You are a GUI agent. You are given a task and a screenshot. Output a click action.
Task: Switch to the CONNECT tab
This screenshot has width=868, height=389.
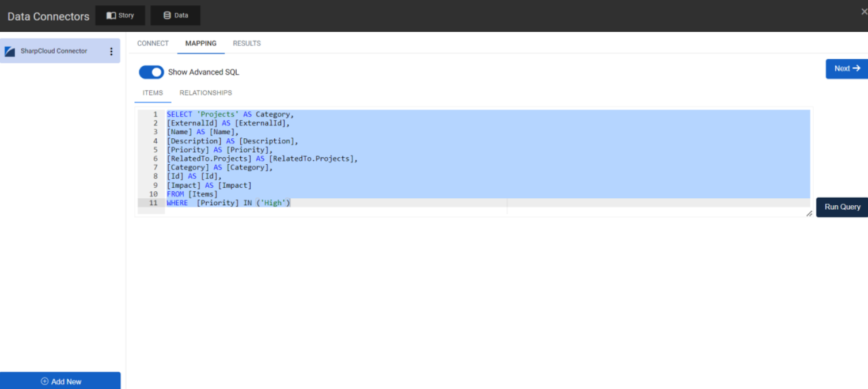point(153,43)
